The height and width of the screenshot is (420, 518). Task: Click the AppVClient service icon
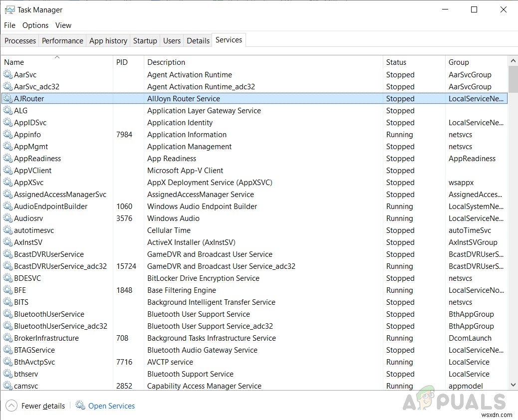(x=8, y=170)
